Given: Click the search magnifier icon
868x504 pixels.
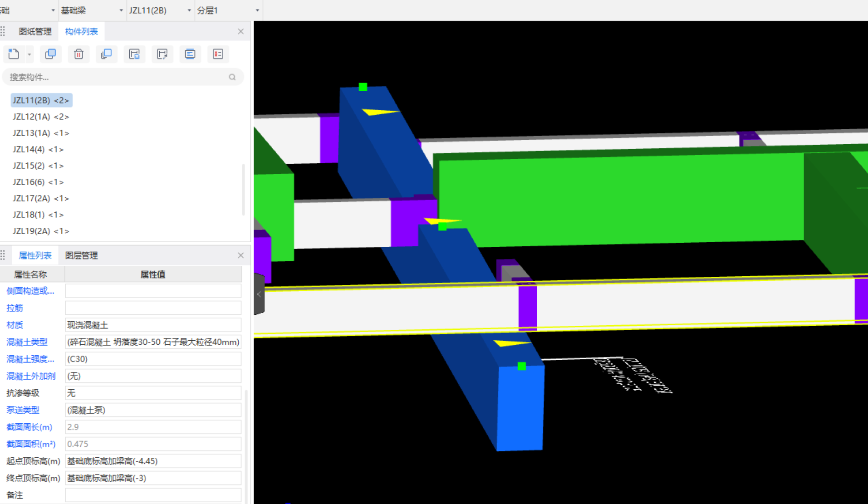Looking at the screenshot, I should (x=232, y=77).
